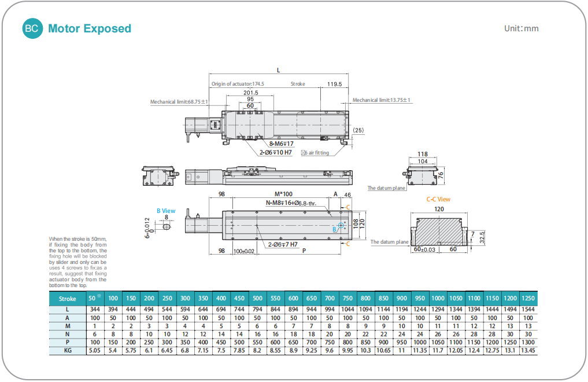Select the B View slot hole symbol
This screenshot has width=588, height=382.
(167, 227)
